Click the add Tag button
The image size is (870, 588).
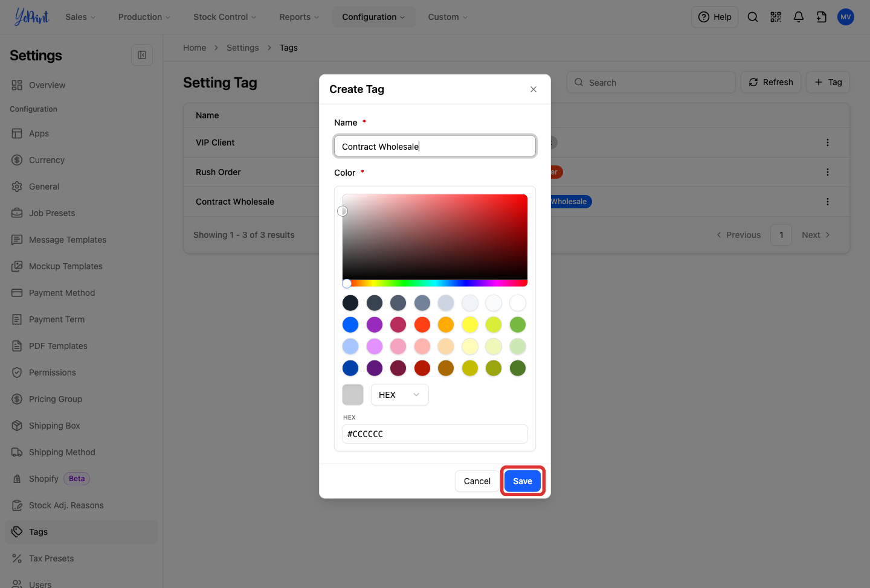(x=828, y=82)
